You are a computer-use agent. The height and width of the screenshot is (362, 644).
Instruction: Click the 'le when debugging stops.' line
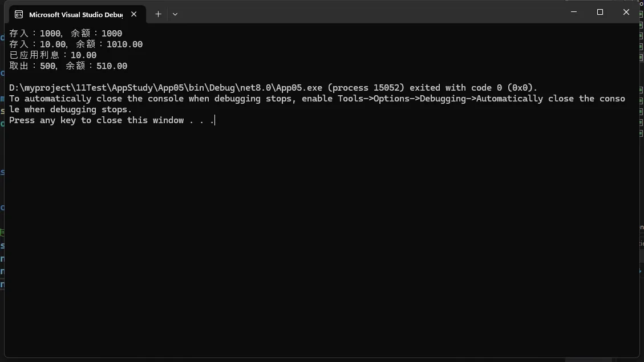click(x=71, y=109)
